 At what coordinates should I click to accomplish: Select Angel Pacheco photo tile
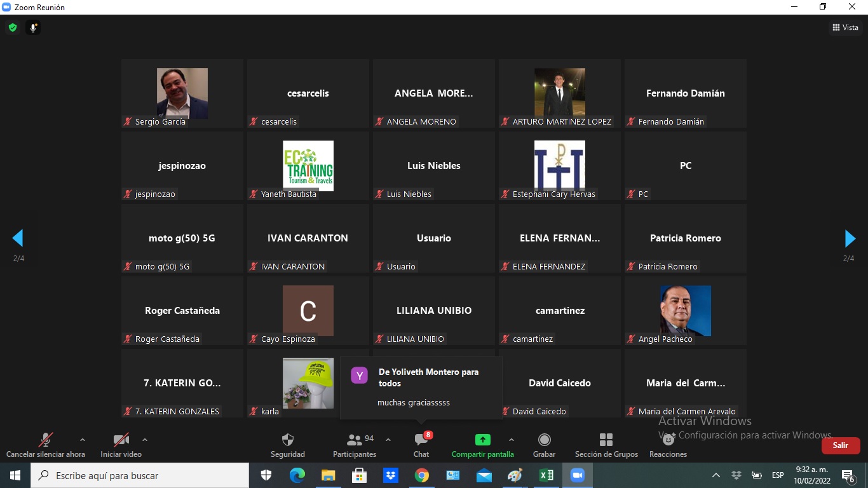[x=686, y=311]
